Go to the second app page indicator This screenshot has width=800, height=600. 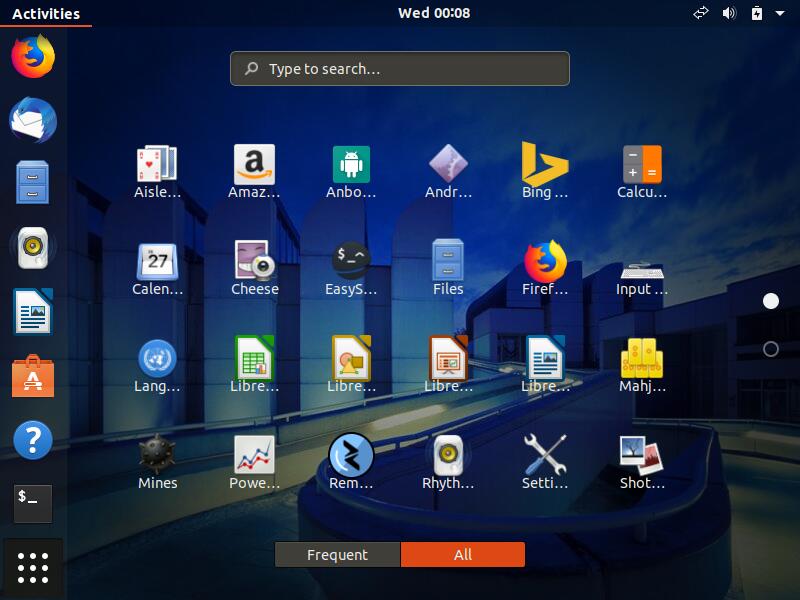(x=770, y=349)
